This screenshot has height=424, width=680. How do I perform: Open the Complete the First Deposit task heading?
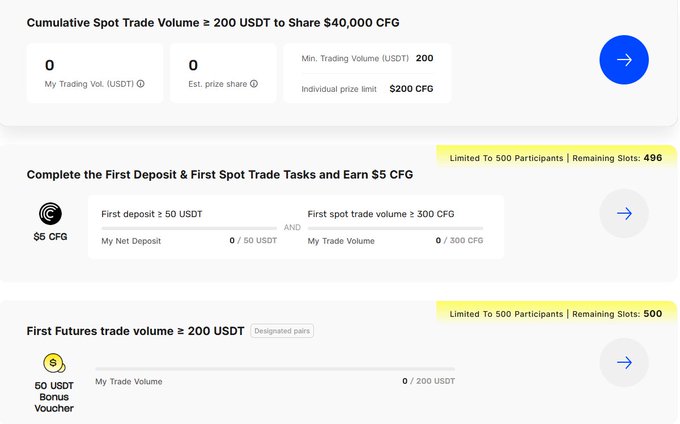(220, 175)
